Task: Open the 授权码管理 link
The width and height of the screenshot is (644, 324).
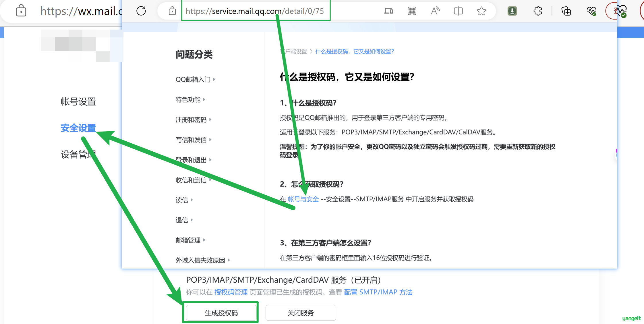Action: point(231,292)
